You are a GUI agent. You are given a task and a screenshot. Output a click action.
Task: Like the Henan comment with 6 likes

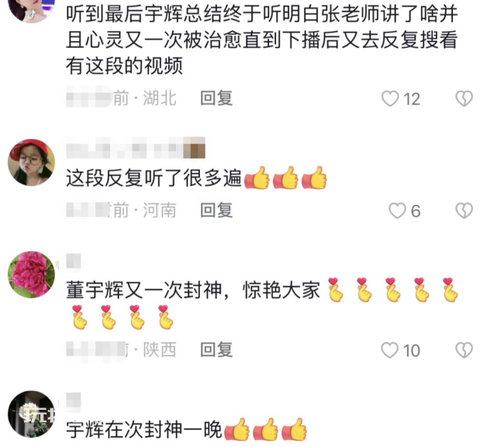397,211
